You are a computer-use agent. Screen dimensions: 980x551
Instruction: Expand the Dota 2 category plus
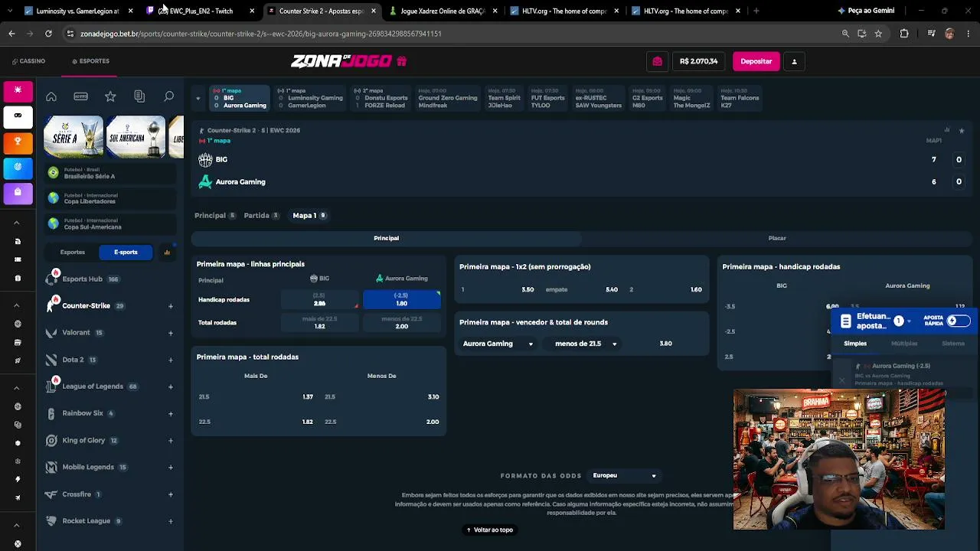(171, 360)
